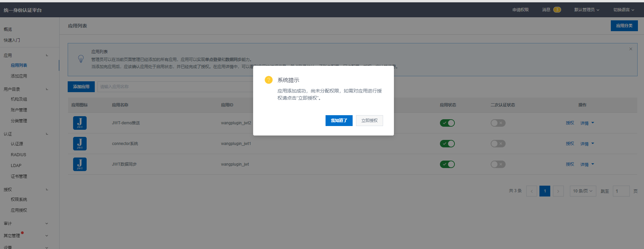Toggle 二次认证状态 for connector系统
Image resolution: width=644 pixels, height=249 pixels.
click(x=498, y=144)
